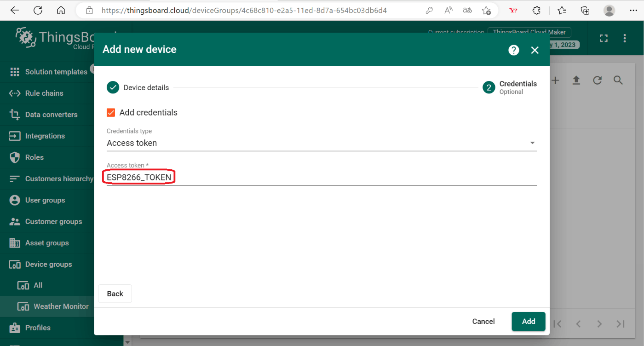Image resolution: width=644 pixels, height=346 pixels.
Task: Go to the Device details step
Action: (138, 87)
